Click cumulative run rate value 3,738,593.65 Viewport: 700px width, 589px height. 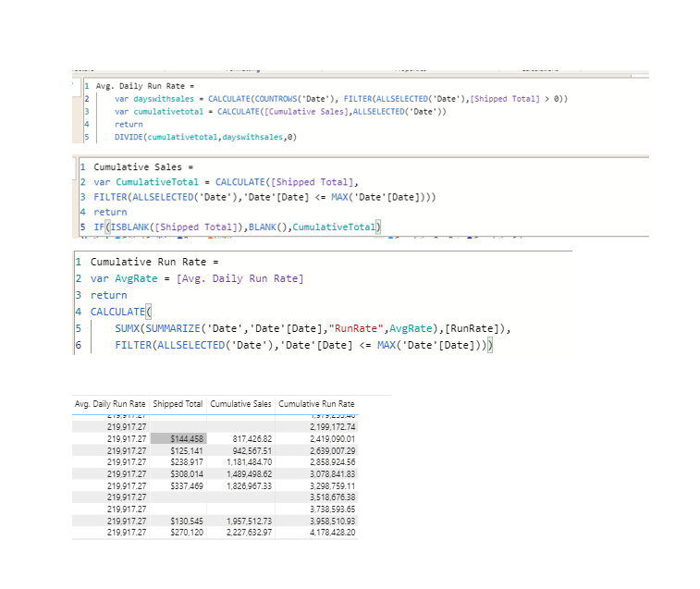coord(333,509)
